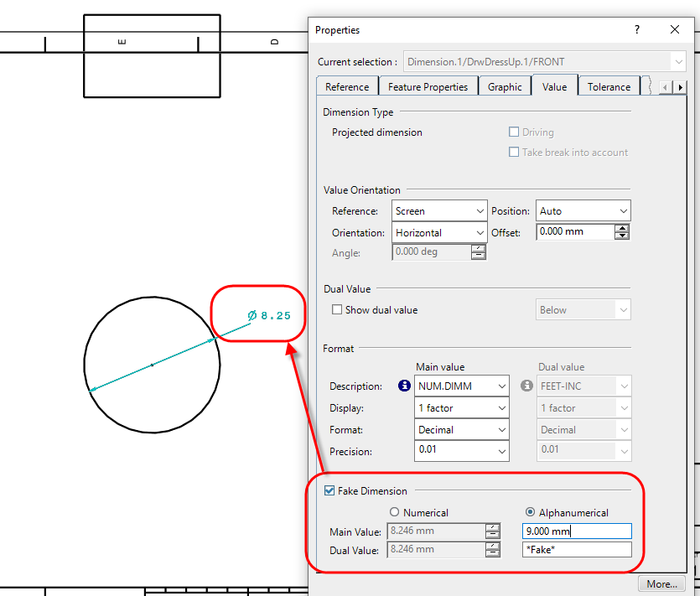The width and height of the screenshot is (700, 596).
Task: Enable Show dual value checkbox
Action: click(x=337, y=310)
